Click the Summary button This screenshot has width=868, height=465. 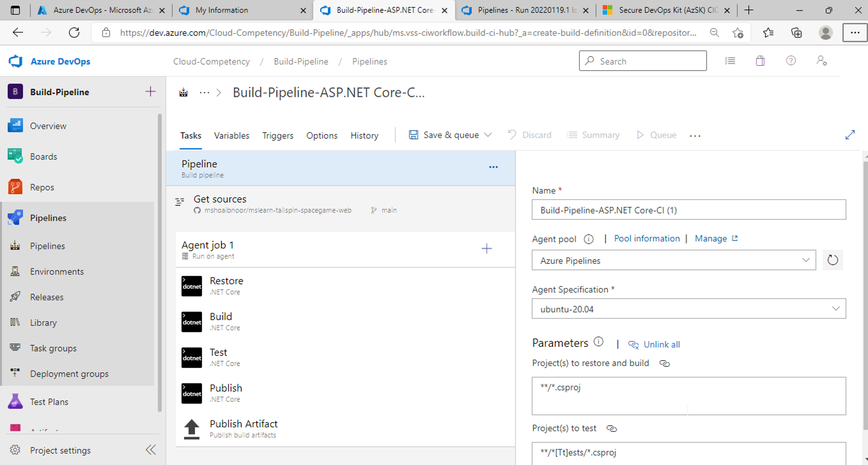[x=593, y=135]
